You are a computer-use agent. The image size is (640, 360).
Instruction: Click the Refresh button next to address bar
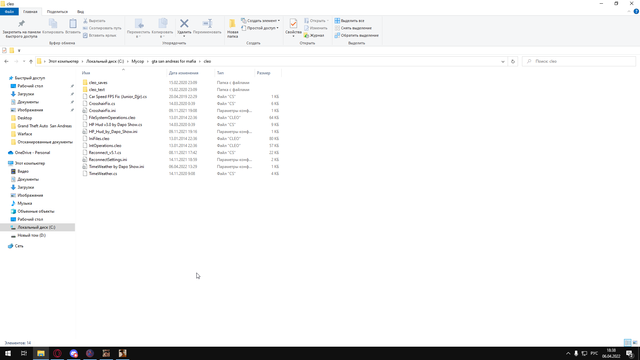click(513, 61)
